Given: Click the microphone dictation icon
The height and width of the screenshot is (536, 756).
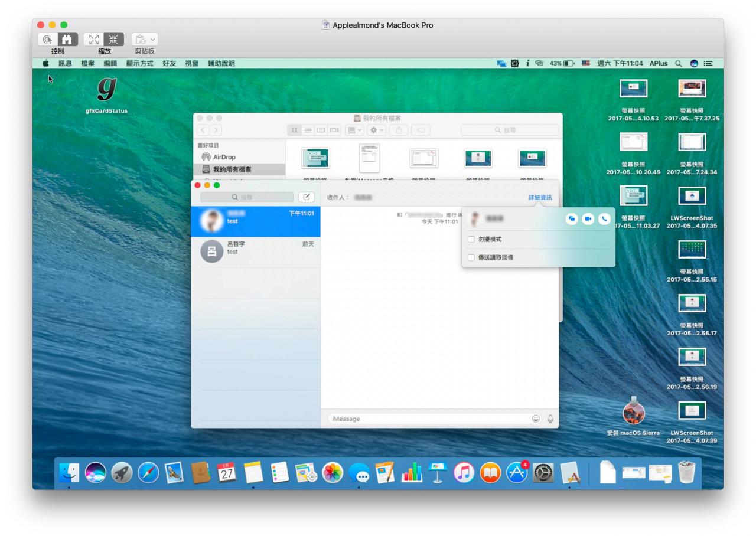Looking at the screenshot, I should [550, 419].
